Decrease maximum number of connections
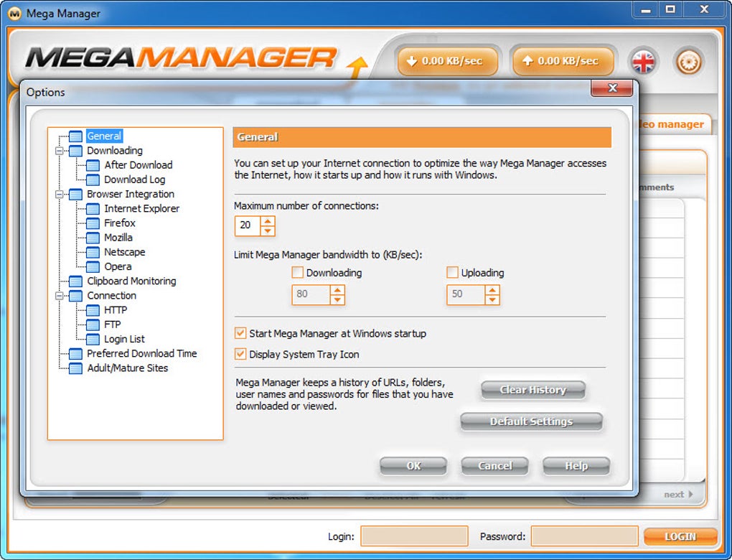The height and width of the screenshot is (560, 732). point(268,230)
